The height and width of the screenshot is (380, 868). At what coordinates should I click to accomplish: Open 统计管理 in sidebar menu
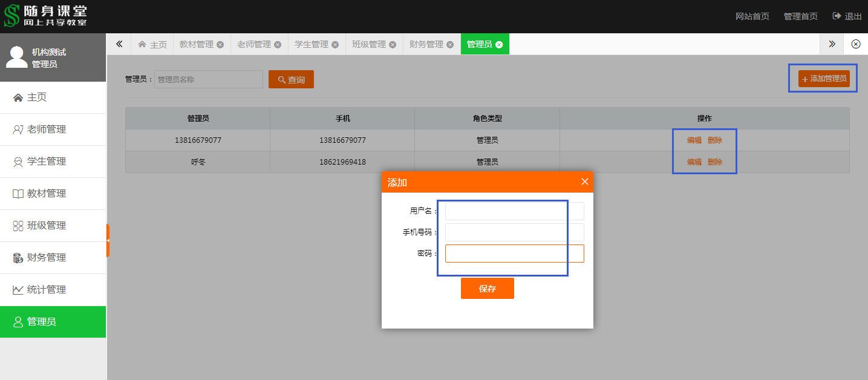[x=53, y=290]
